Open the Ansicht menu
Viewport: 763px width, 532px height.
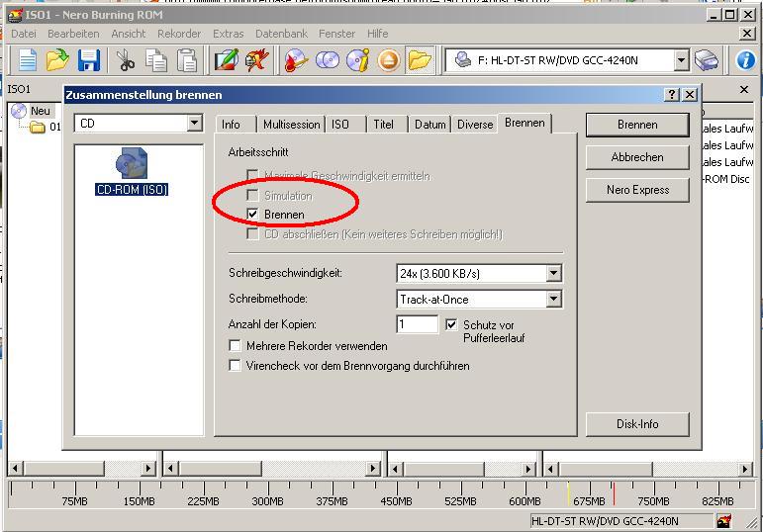click(x=129, y=34)
